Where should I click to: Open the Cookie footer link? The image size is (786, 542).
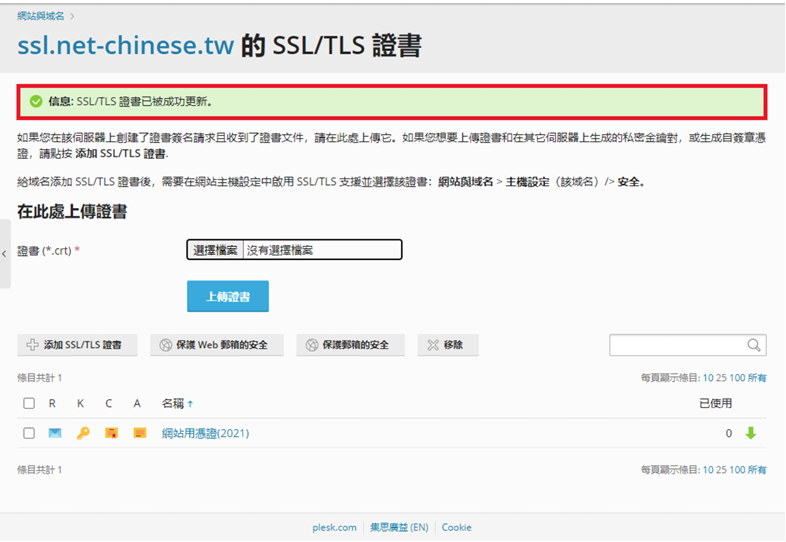(456, 527)
